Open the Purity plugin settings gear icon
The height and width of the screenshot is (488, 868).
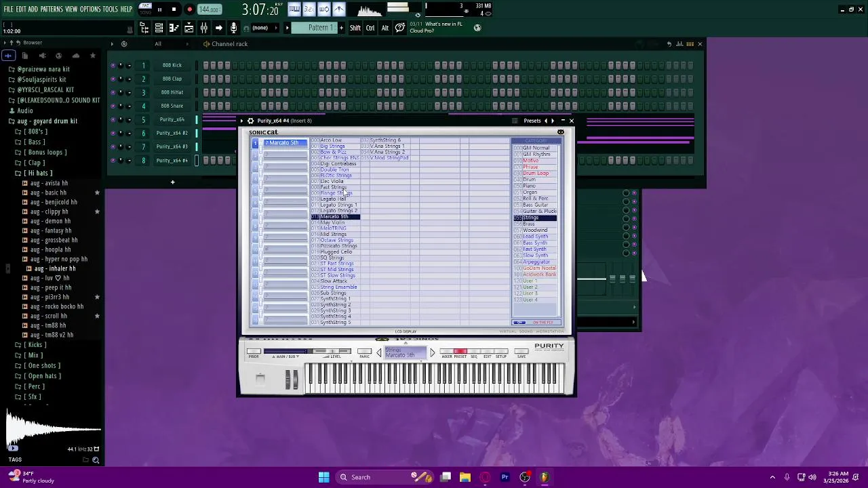[x=250, y=121]
